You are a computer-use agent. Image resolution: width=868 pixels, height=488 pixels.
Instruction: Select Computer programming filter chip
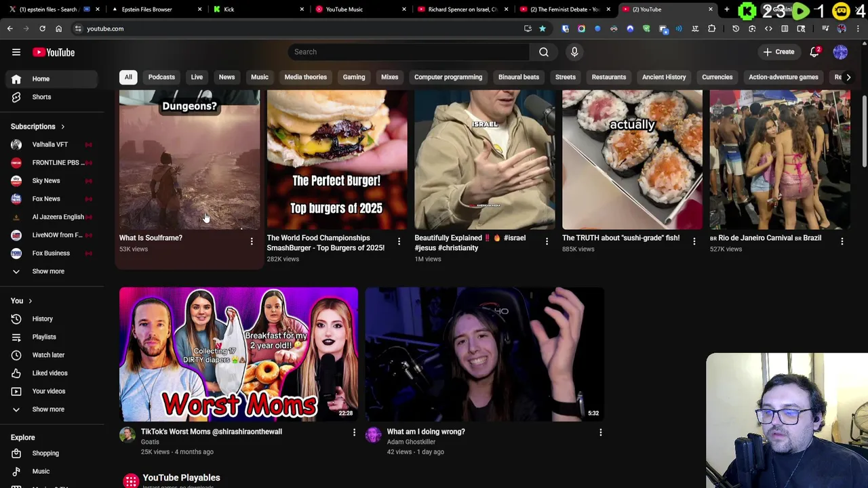tap(448, 77)
